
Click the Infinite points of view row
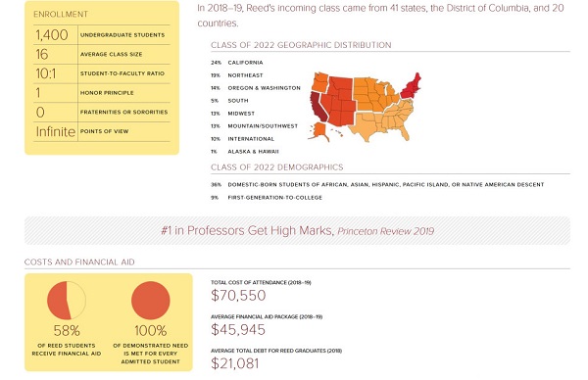click(x=102, y=131)
